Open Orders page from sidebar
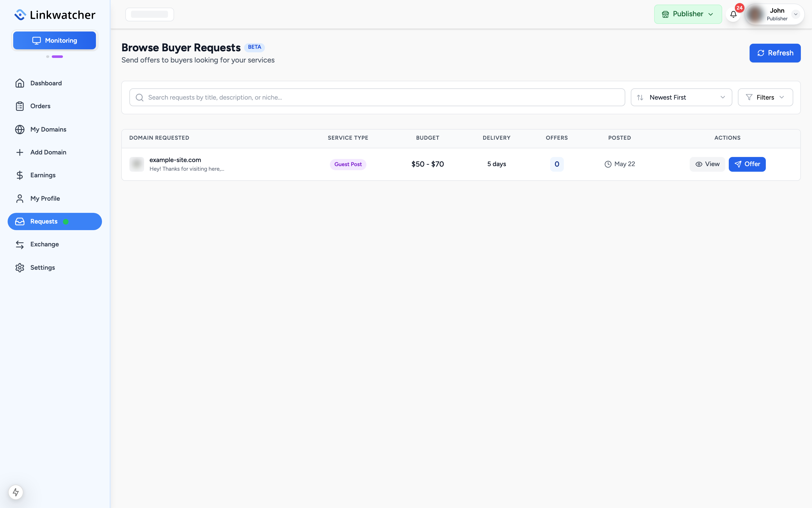Screen dimensions: 812x508 [55, 106]
